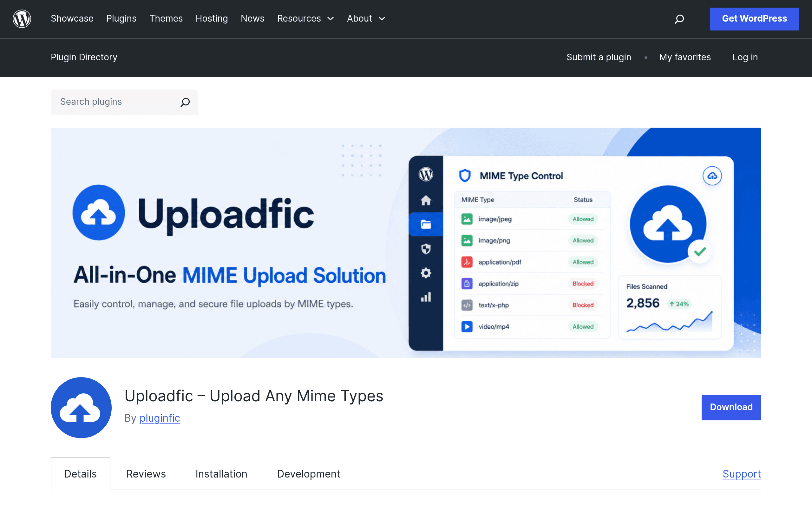Switch to the Development tab
The width and height of the screenshot is (812, 508).
coord(309,474)
